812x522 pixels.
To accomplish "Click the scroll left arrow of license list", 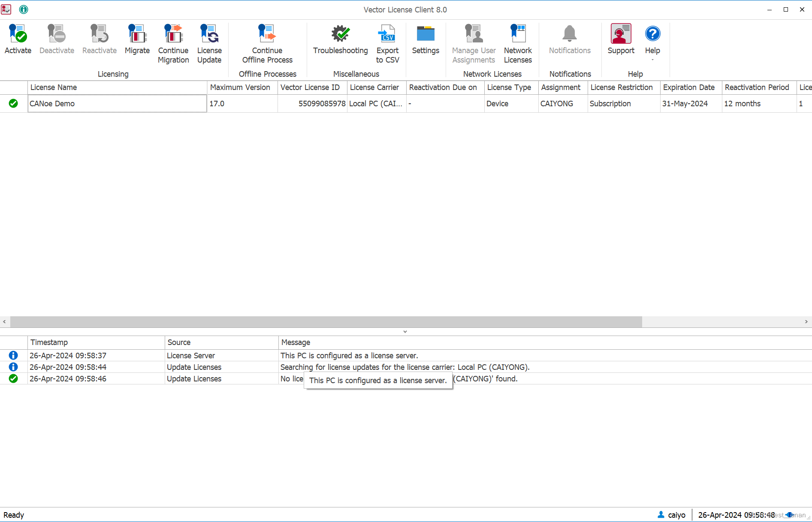I will click(x=4, y=321).
